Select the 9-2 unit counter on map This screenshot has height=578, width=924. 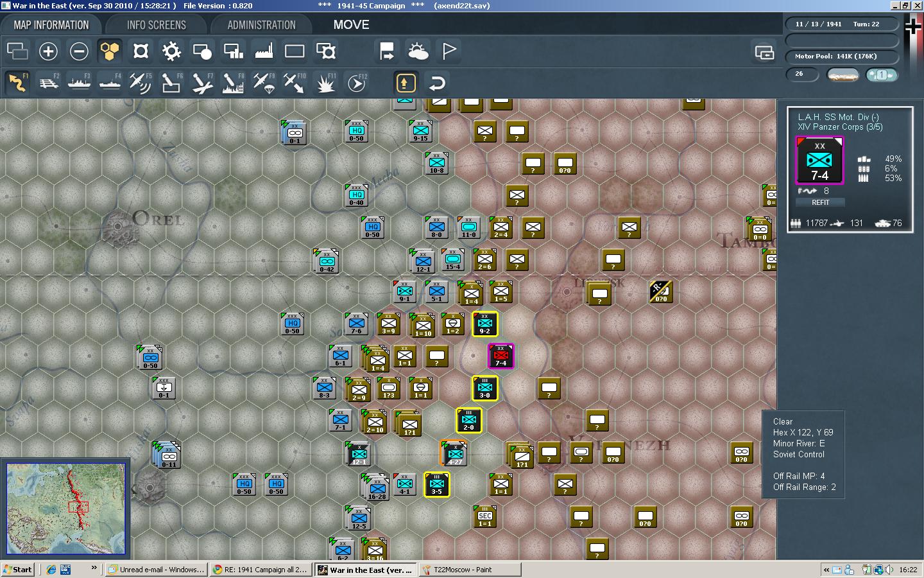pyautogui.click(x=484, y=324)
